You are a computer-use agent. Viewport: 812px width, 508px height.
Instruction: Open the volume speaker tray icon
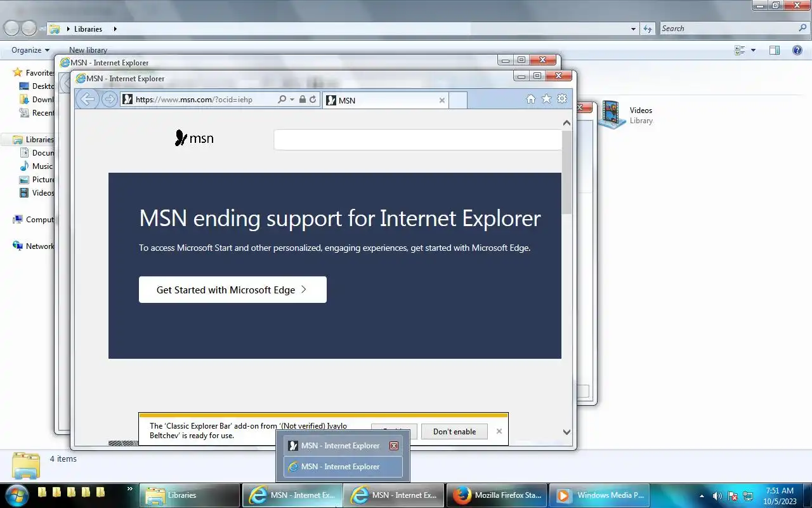tap(717, 496)
